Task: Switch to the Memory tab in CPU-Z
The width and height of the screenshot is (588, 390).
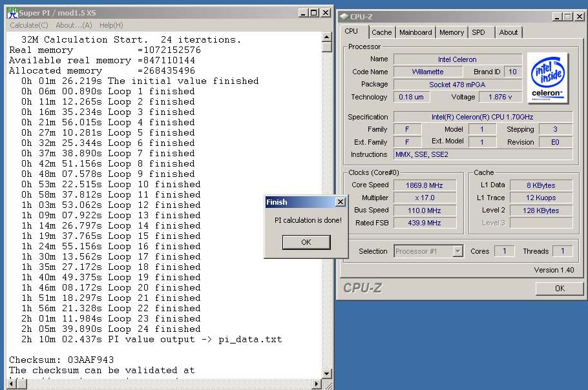Action: click(x=452, y=32)
